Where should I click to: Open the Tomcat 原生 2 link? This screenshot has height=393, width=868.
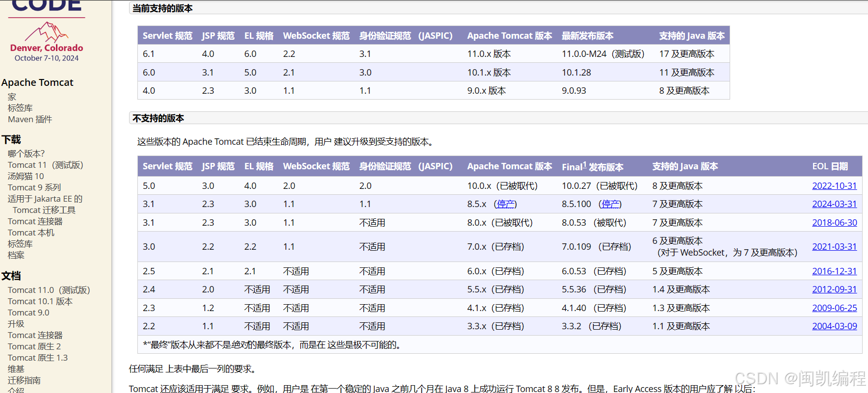pyautogui.click(x=34, y=346)
